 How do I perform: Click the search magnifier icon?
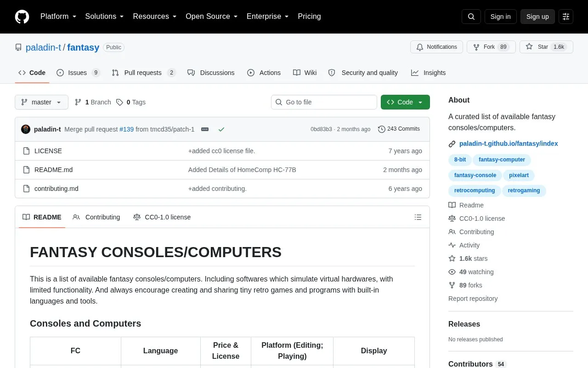[x=471, y=17]
